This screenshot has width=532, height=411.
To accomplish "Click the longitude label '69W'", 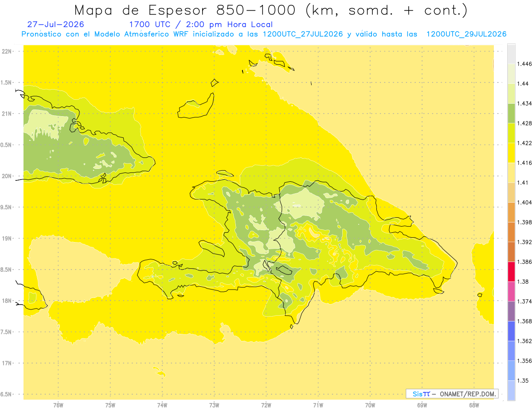I will [422, 405].
